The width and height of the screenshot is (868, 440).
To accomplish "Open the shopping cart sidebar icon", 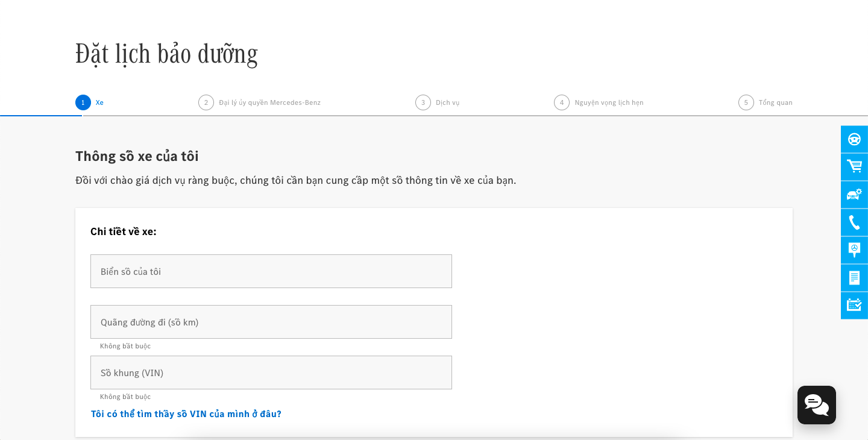I will [854, 167].
